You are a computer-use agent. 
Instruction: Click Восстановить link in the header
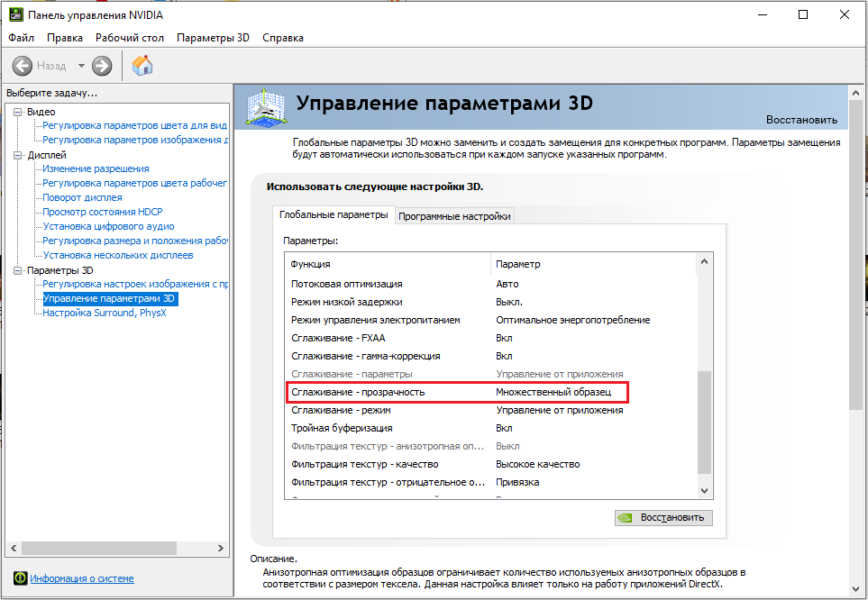tap(801, 120)
